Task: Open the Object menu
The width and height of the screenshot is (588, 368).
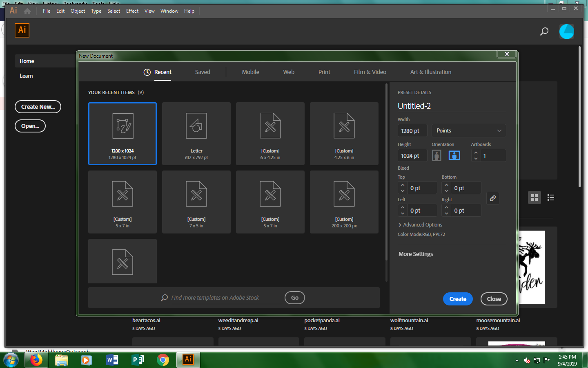Action: click(78, 11)
